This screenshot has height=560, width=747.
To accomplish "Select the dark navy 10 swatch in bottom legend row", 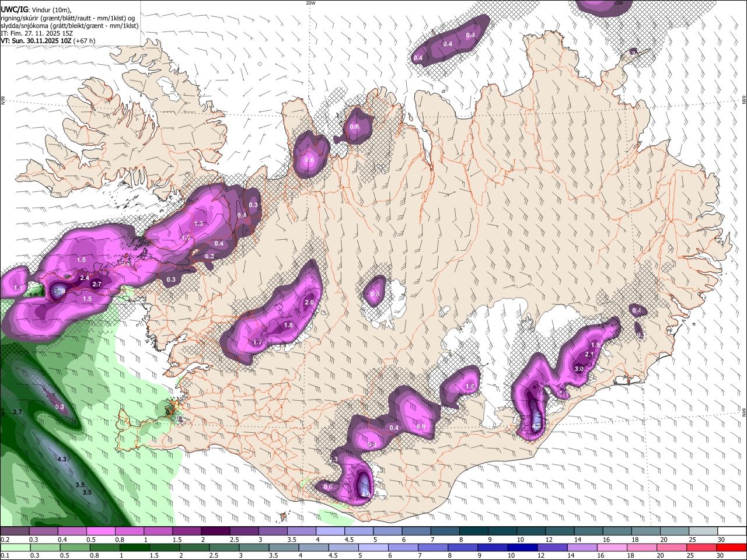I will (522, 547).
